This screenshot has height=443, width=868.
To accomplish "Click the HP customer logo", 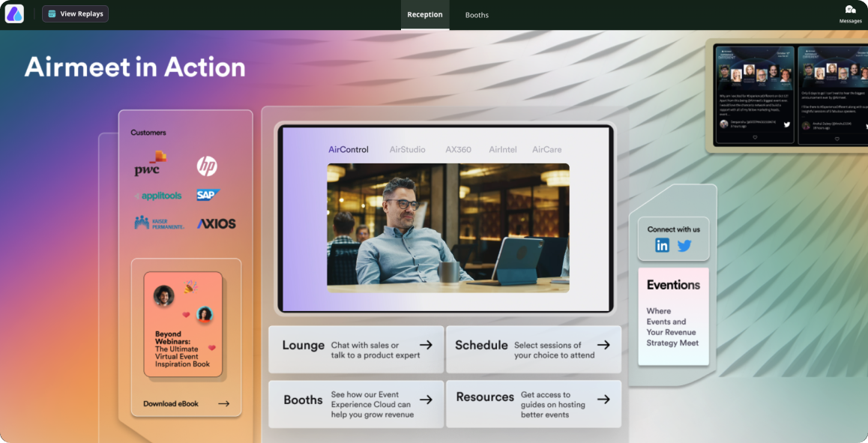I will (207, 166).
